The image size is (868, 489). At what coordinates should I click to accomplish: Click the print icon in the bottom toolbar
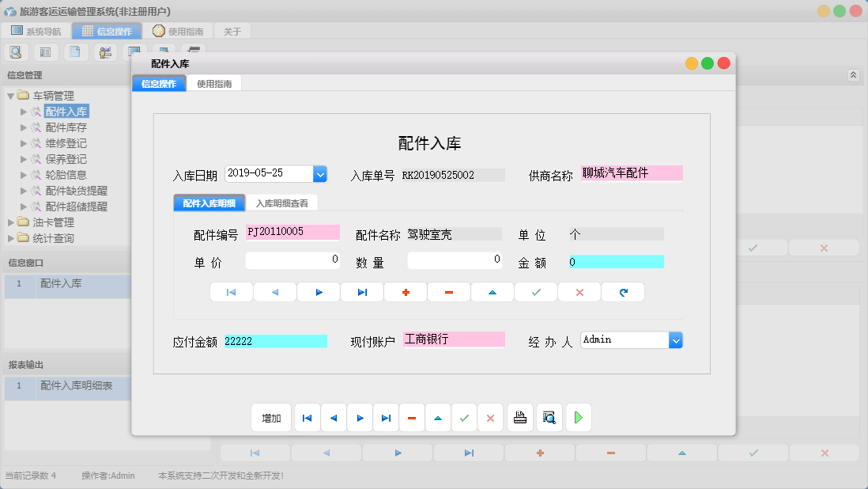519,417
